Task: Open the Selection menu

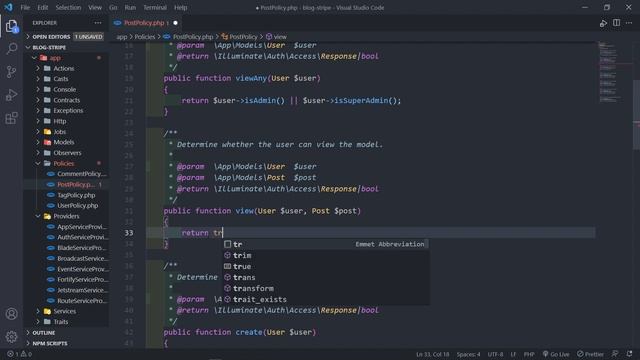Action: click(x=68, y=7)
